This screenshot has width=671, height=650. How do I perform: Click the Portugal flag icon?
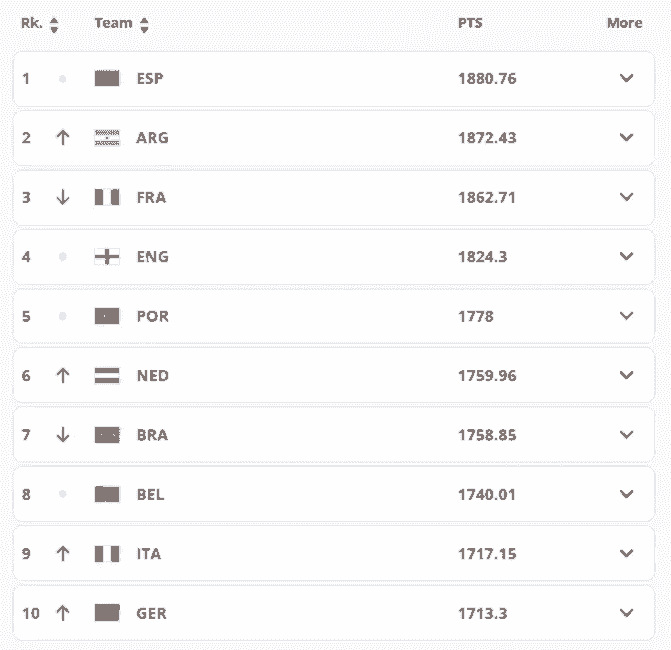107,316
